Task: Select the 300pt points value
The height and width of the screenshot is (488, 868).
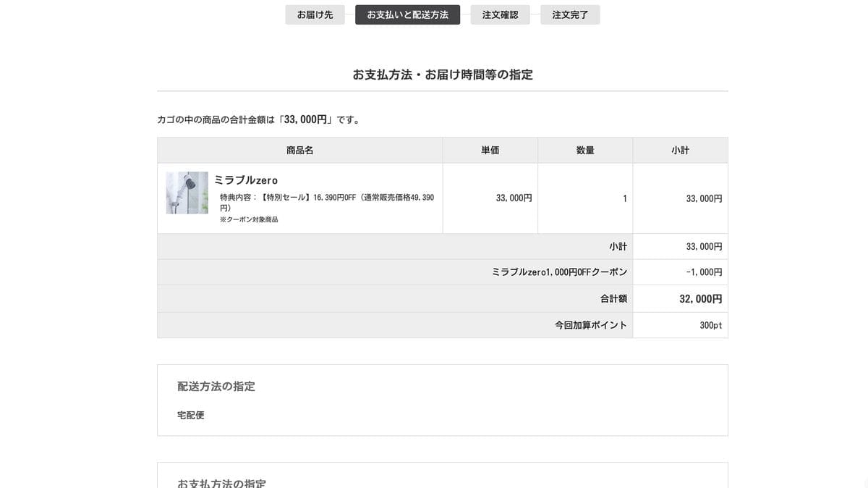Action: [711, 325]
